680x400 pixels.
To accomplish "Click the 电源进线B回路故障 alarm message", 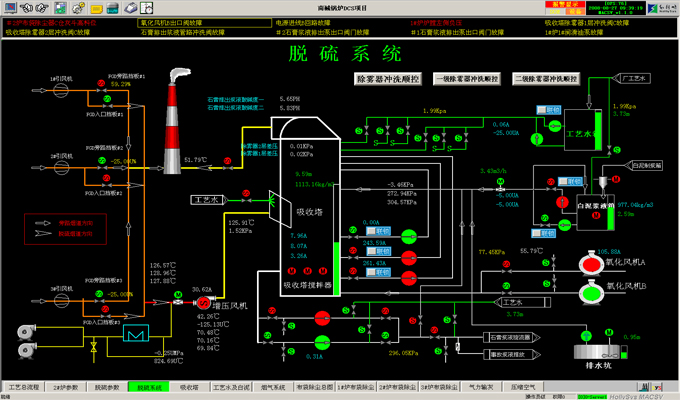I will pos(303,23).
